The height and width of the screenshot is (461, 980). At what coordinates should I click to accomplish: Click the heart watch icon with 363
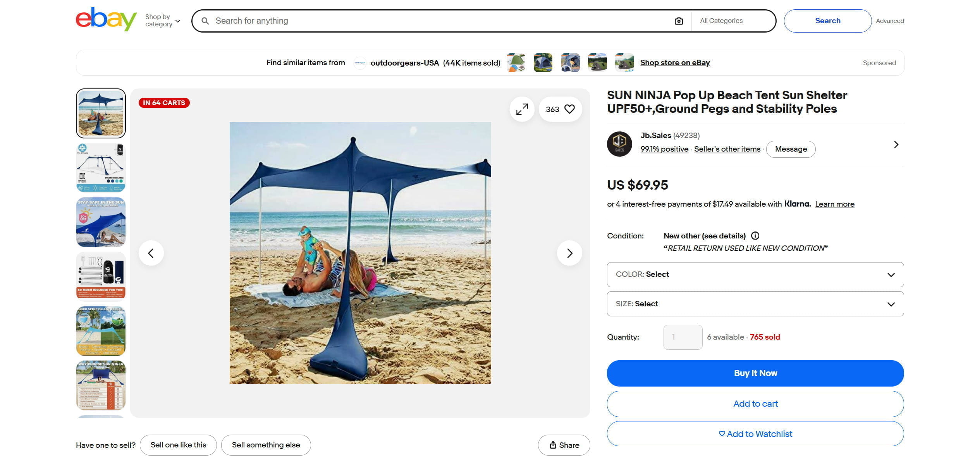click(560, 109)
